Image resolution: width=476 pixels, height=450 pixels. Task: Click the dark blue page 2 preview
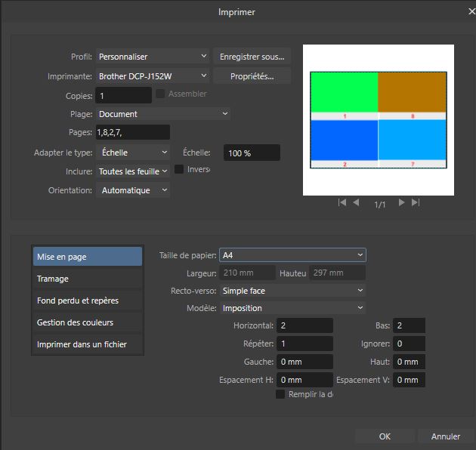coord(345,140)
